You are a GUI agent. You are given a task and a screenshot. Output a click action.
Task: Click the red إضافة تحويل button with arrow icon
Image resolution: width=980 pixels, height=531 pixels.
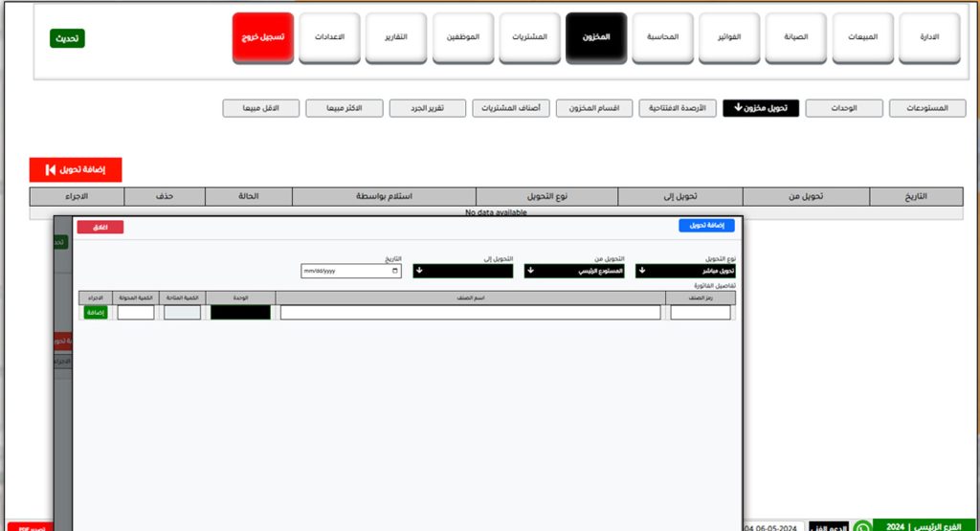coord(76,169)
